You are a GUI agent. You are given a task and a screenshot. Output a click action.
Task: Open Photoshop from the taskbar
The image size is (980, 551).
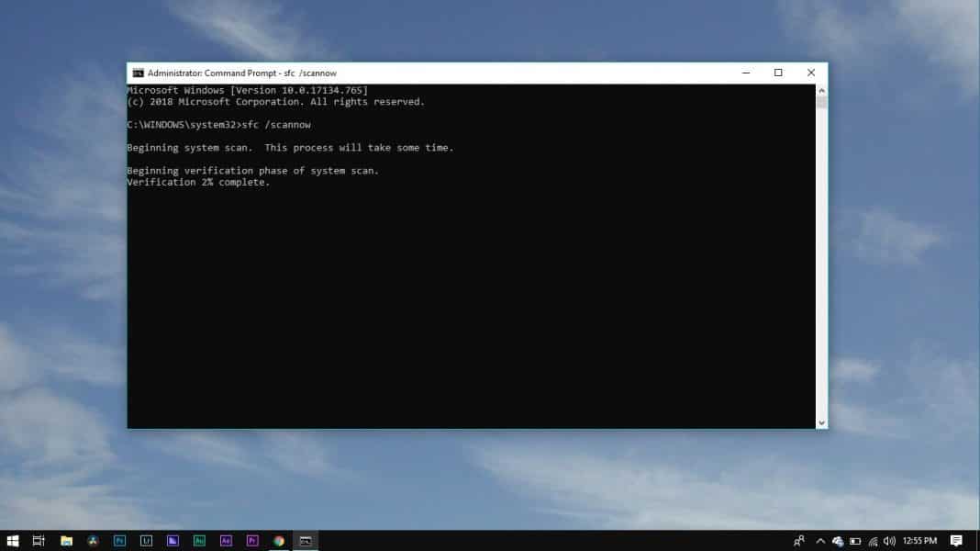click(x=119, y=541)
